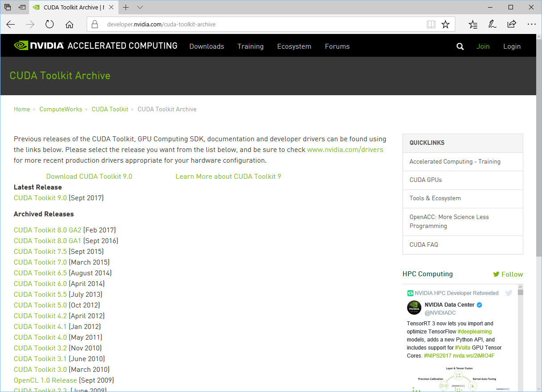The height and width of the screenshot is (392, 542).
Task: Share this page icon
Action: pos(512,25)
